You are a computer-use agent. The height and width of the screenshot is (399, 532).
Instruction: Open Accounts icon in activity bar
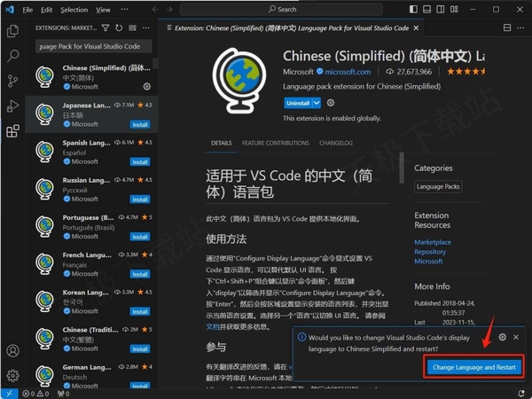(12, 352)
